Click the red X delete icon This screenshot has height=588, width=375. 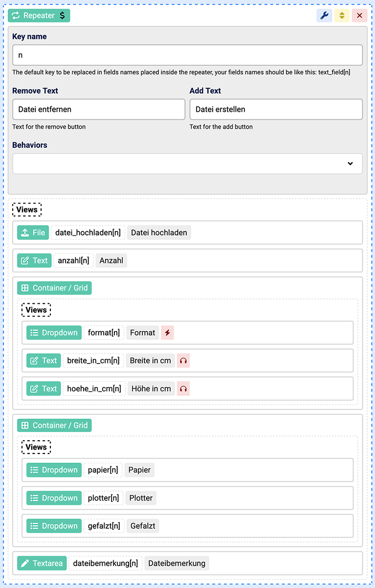[359, 16]
